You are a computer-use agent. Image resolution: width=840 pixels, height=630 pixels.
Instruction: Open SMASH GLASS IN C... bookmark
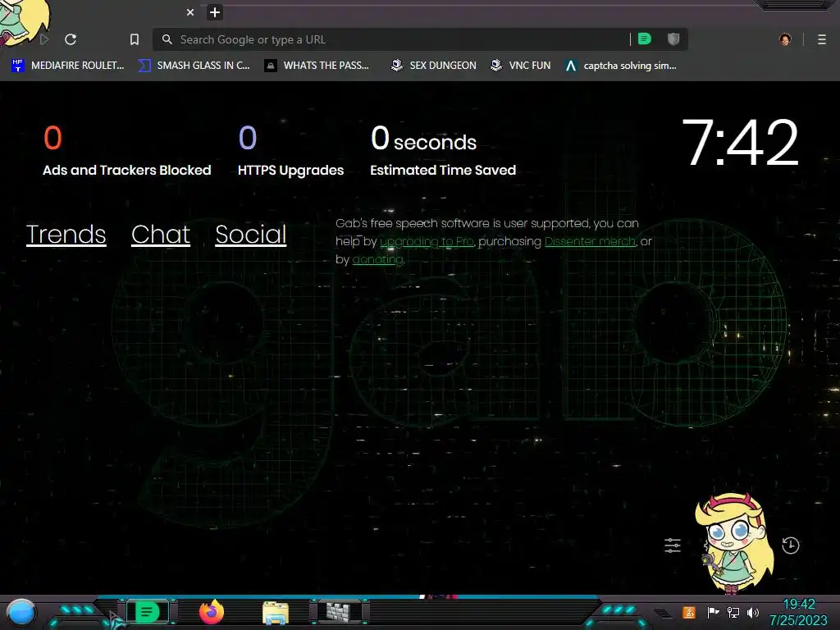194,66
